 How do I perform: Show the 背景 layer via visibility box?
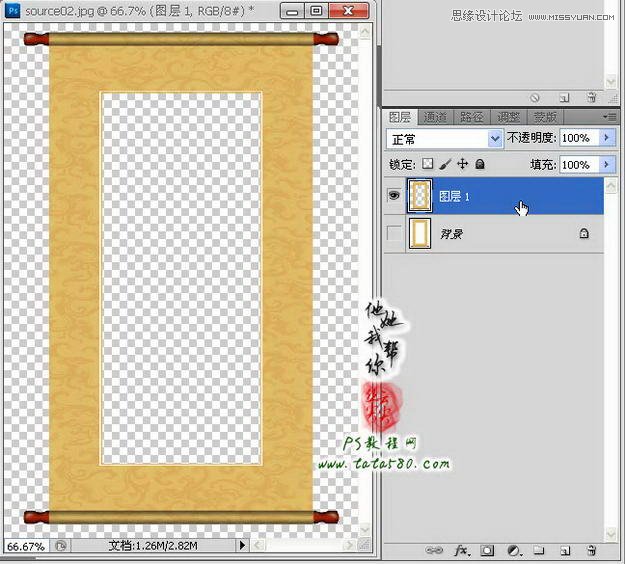394,233
